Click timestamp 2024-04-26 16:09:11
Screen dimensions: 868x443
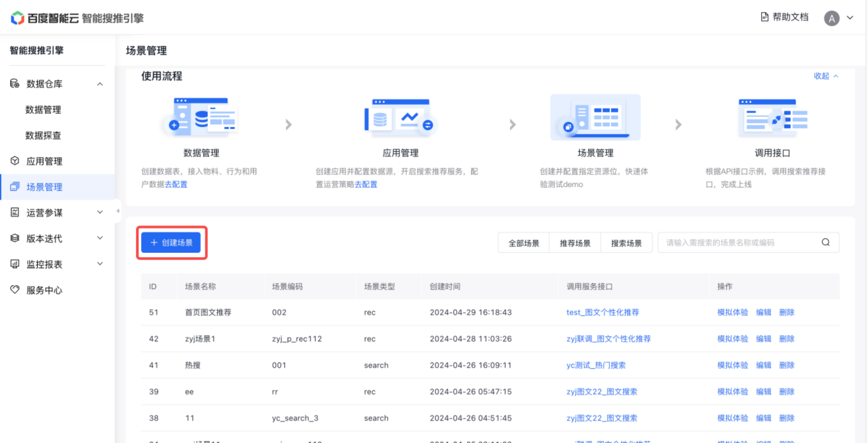(471, 365)
